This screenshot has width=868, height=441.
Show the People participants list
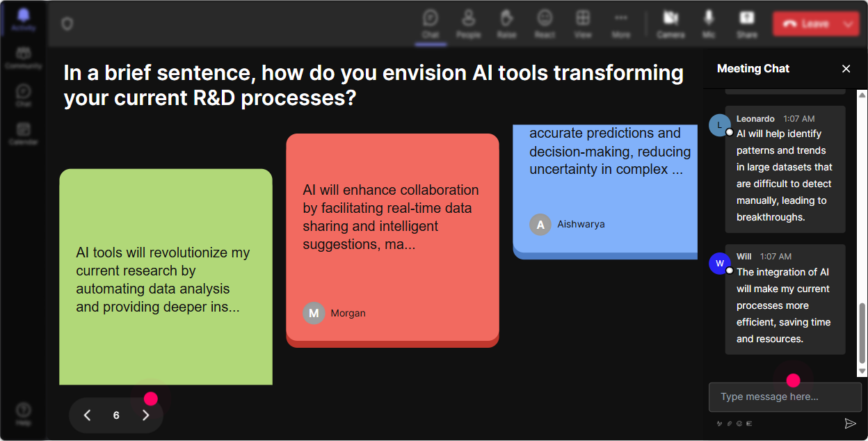(468, 24)
